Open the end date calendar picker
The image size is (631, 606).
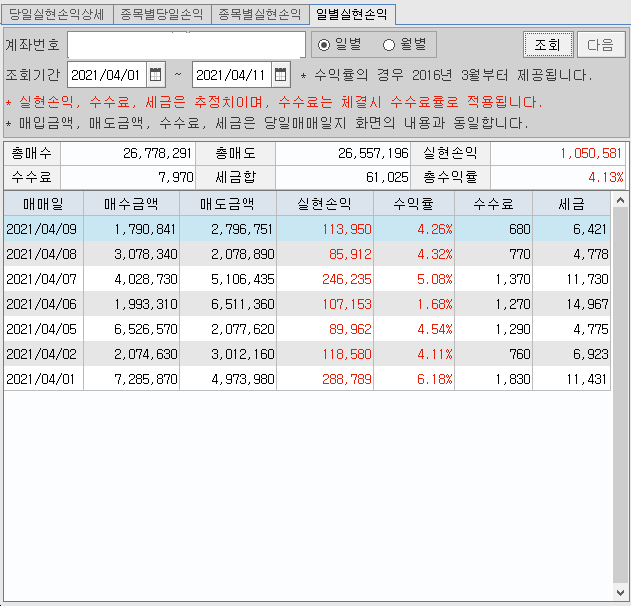[281, 75]
